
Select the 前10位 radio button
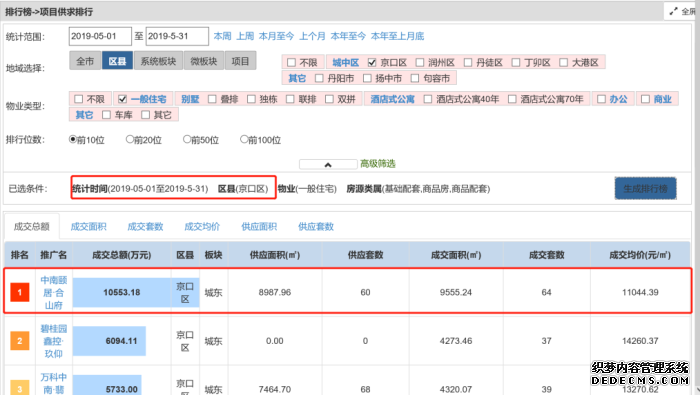pos(73,139)
